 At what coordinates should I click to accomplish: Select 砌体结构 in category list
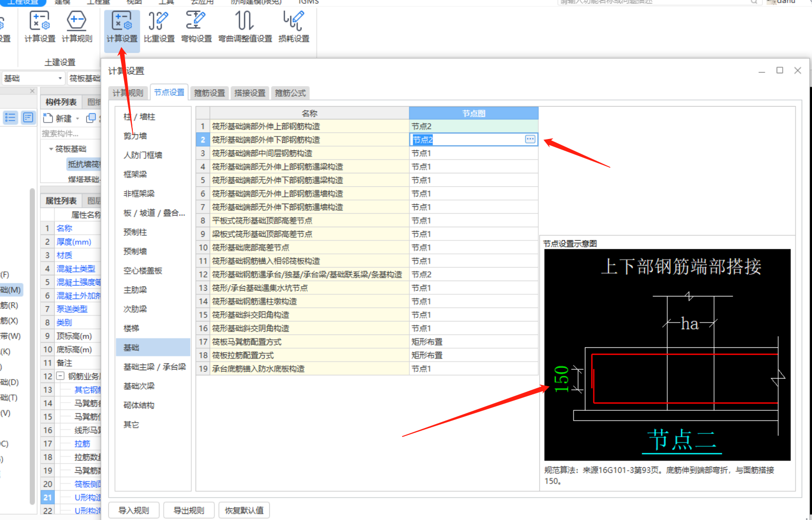coord(139,405)
